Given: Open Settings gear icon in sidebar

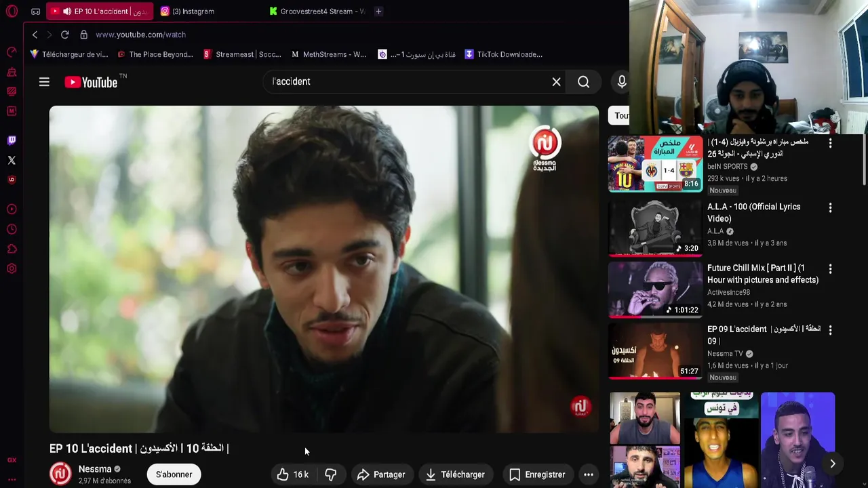Looking at the screenshot, I should (x=12, y=268).
